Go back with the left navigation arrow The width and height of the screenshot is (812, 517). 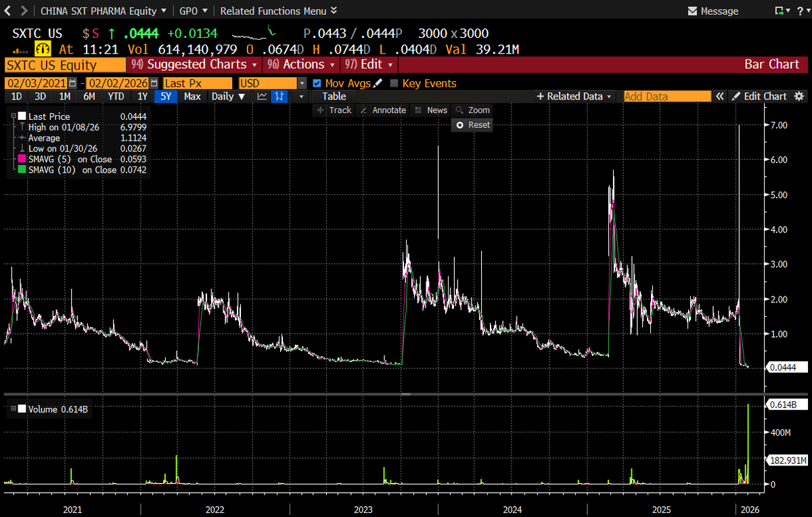7,11
